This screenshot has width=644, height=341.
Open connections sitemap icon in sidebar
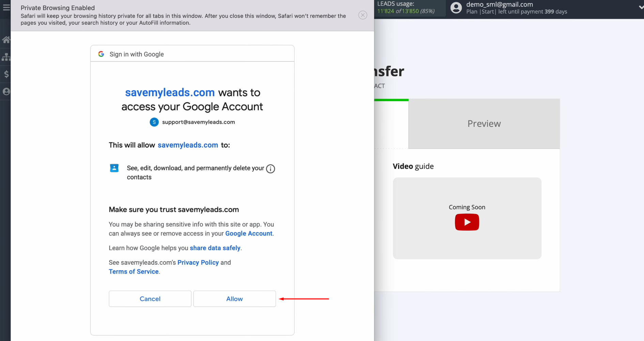pos(6,57)
